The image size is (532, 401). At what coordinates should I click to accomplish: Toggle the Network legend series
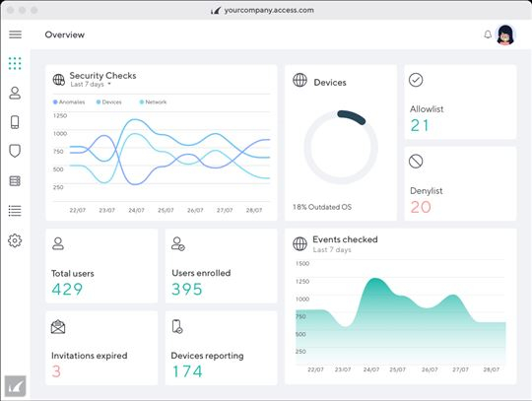pos(153,101)
